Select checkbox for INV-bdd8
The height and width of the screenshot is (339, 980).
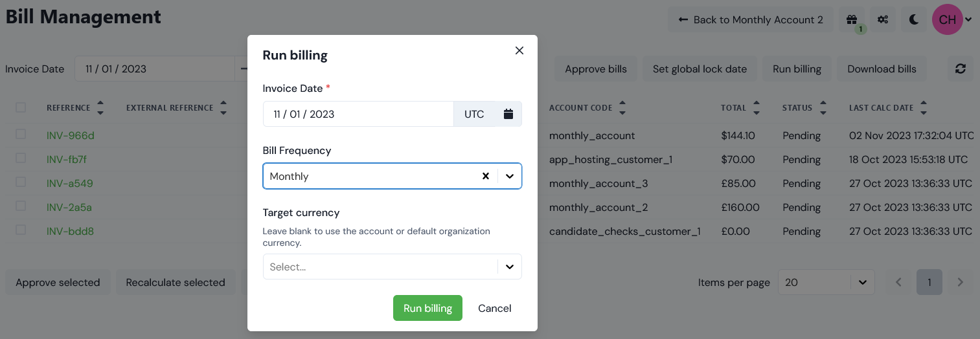point(21,230)
